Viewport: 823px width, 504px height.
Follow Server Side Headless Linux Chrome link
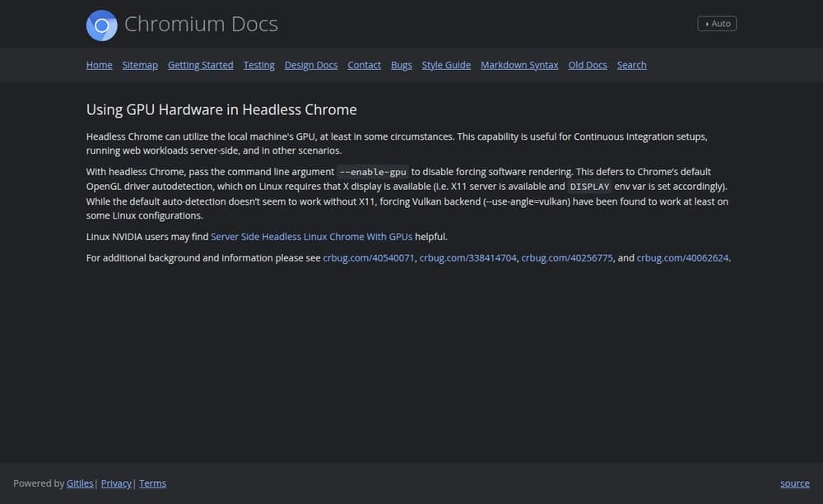[x=311, y=237]
